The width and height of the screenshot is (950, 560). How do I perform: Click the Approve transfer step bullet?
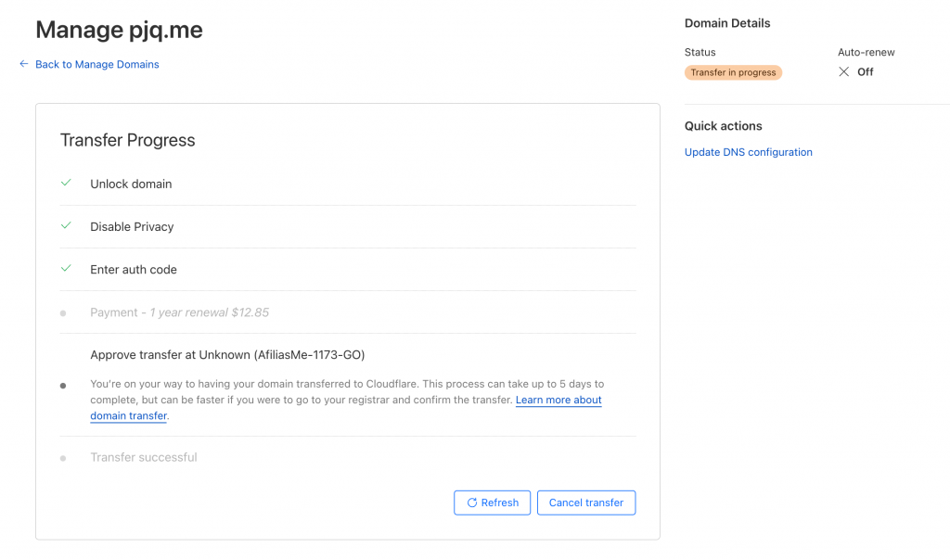tap(63, 385)
